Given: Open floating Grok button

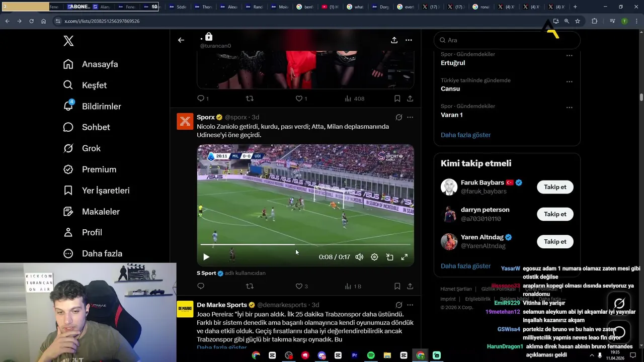Looking at the screenshot, I should (x=619, y=303).
